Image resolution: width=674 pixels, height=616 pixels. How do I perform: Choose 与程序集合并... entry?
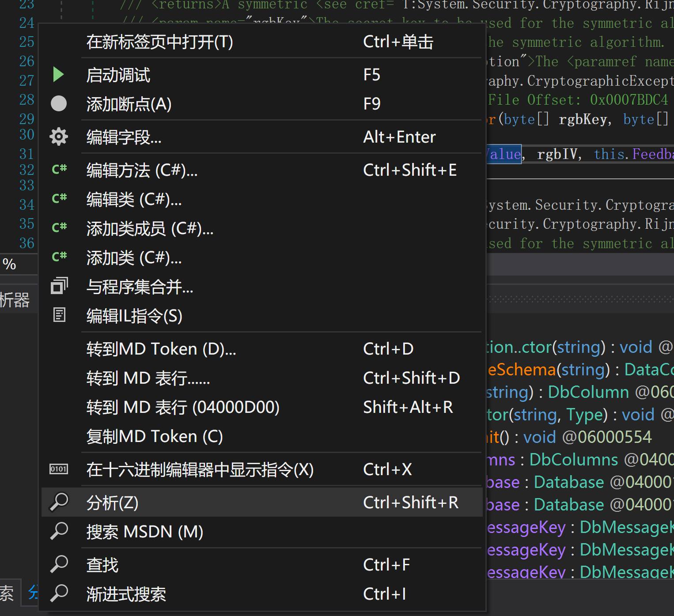(x=262, y=287)
